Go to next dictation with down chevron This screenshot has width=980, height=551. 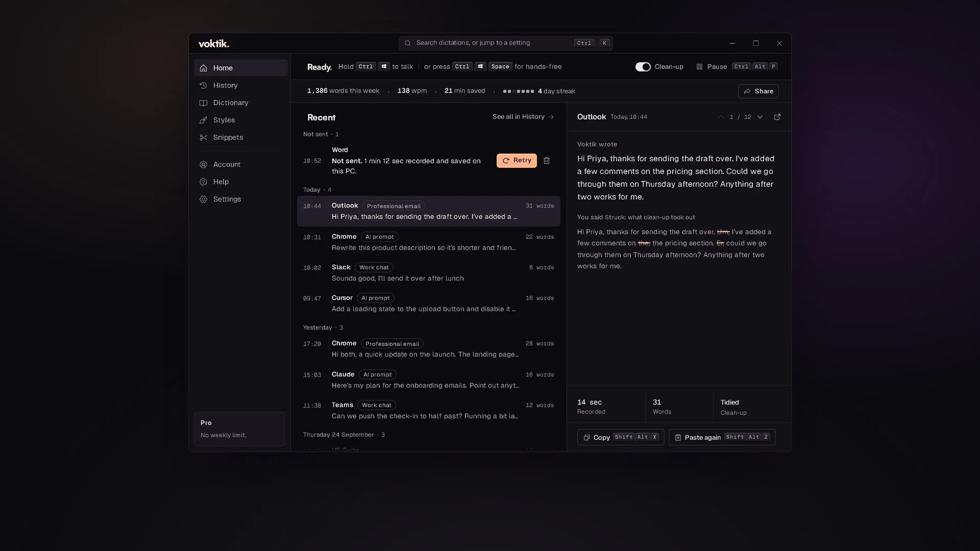click(x=760, y=117)
